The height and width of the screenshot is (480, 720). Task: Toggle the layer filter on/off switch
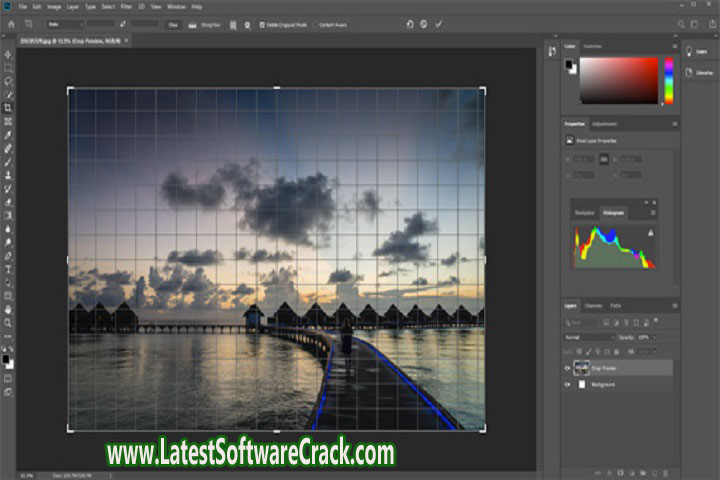(x=656, y=321)
